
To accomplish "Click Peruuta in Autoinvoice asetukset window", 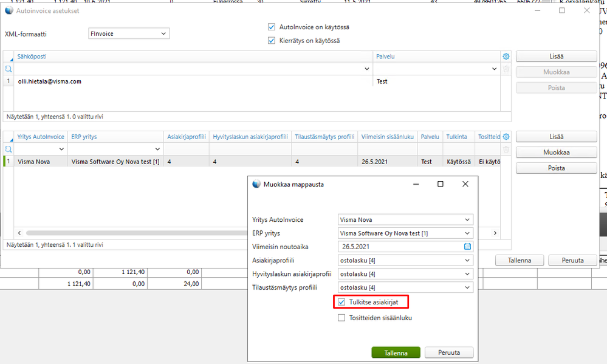I will pos(572,260).
